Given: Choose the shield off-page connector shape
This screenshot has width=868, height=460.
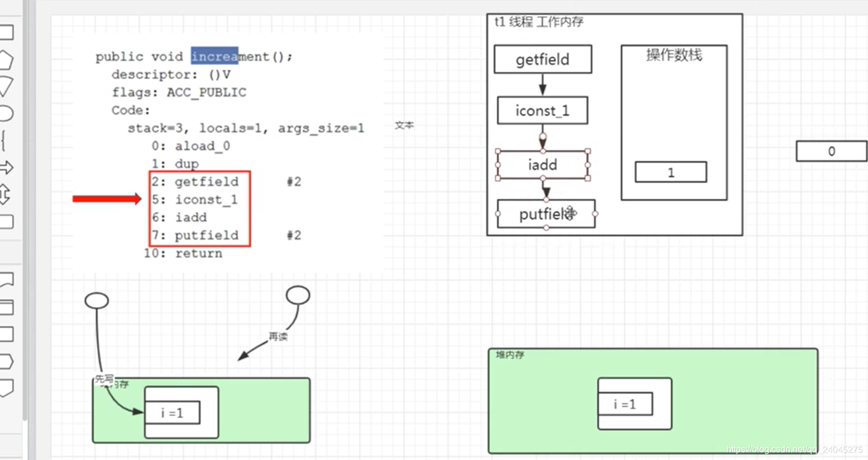Looking at the screenshot, I should 6,388.
